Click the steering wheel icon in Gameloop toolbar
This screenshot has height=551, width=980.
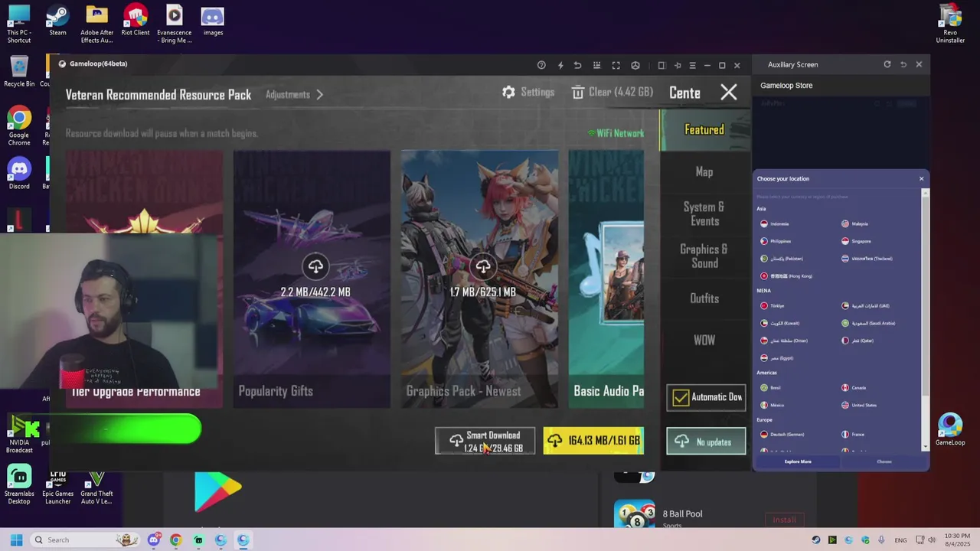coord(635,65)
